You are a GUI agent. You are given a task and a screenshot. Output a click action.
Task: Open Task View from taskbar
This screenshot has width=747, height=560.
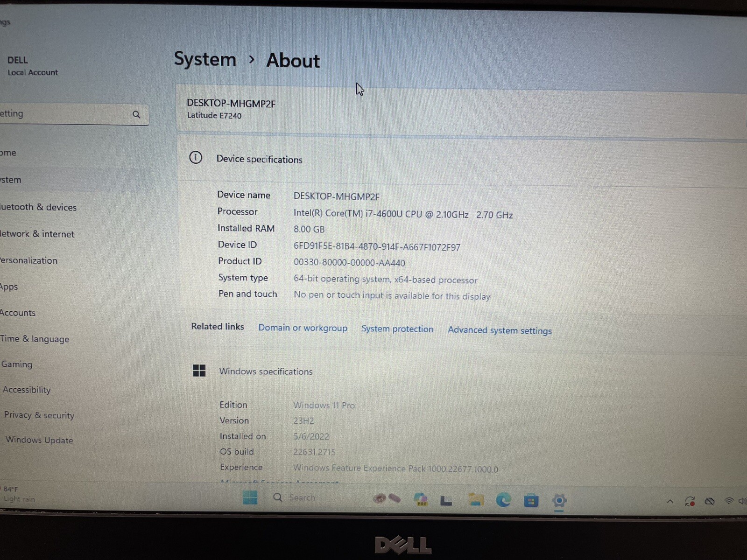446,501
